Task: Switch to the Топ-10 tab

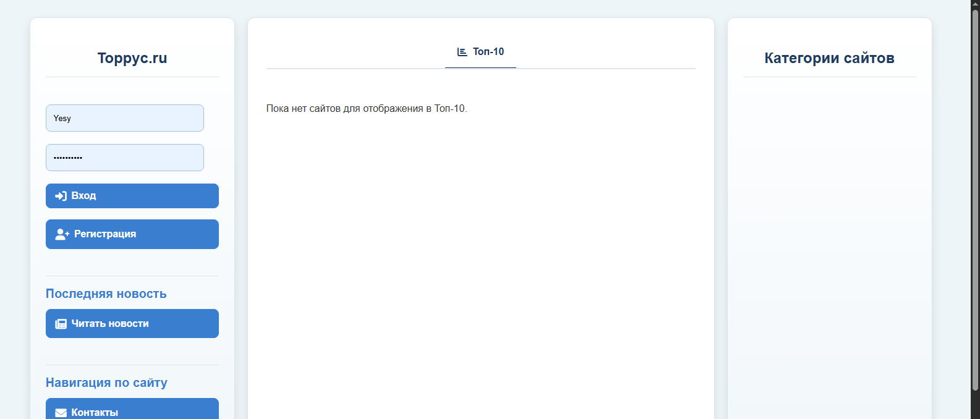Action: coord(481,52)
